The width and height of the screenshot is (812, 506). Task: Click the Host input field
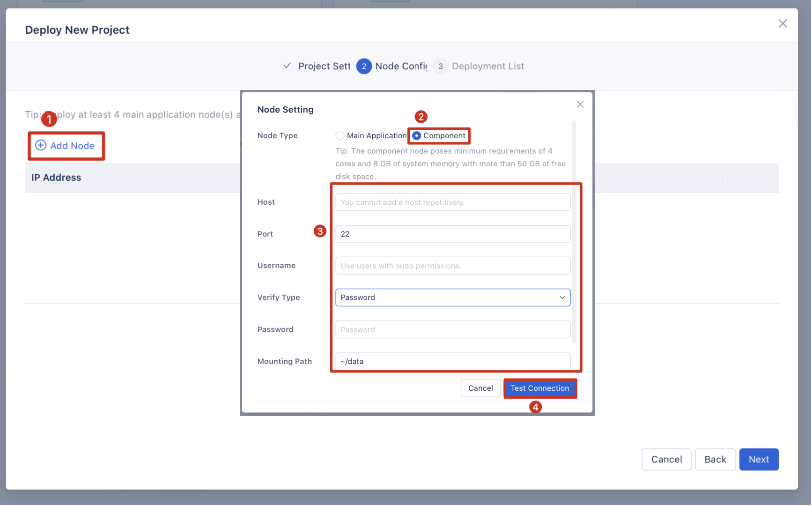(452, 202)
